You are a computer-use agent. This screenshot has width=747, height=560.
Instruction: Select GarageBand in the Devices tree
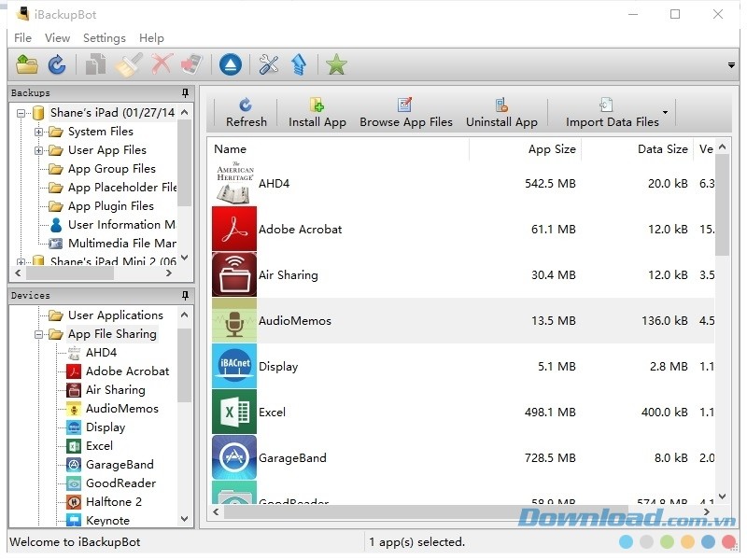click(120, 465)
